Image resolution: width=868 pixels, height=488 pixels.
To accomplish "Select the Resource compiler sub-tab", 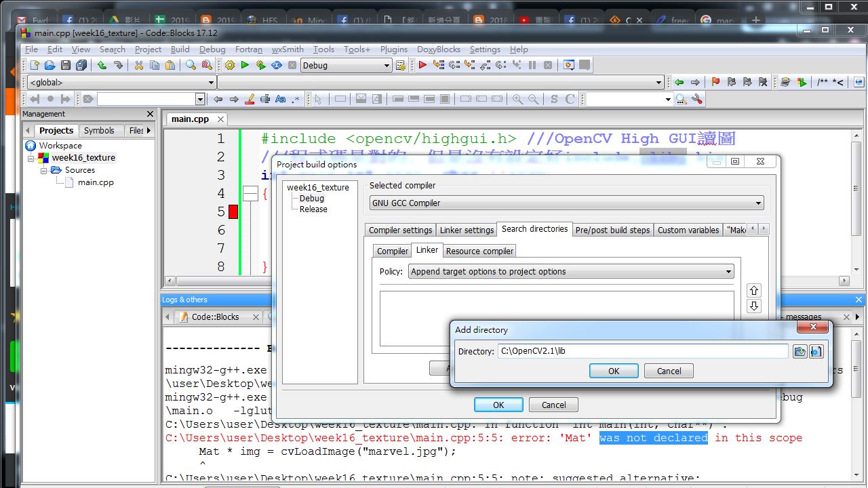I will 479,251.
